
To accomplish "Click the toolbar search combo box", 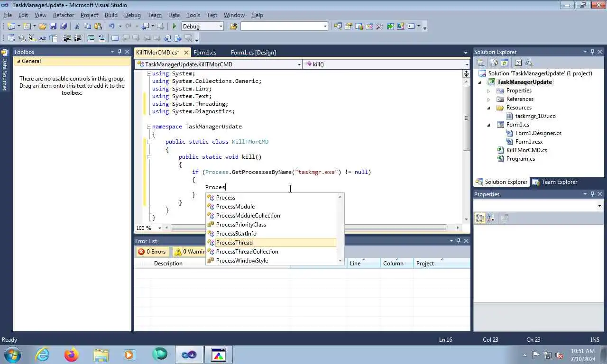I will click(284, 27).
